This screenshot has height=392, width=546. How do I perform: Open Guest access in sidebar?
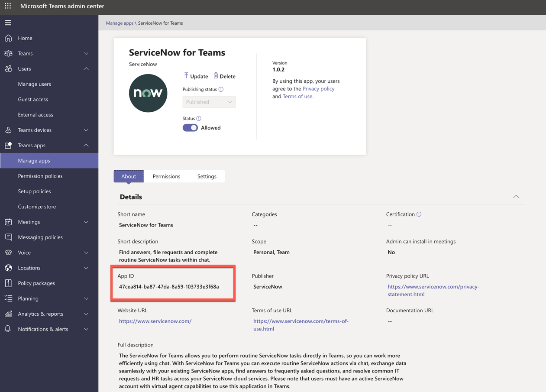pyautogui.click(x=33, y=99)
